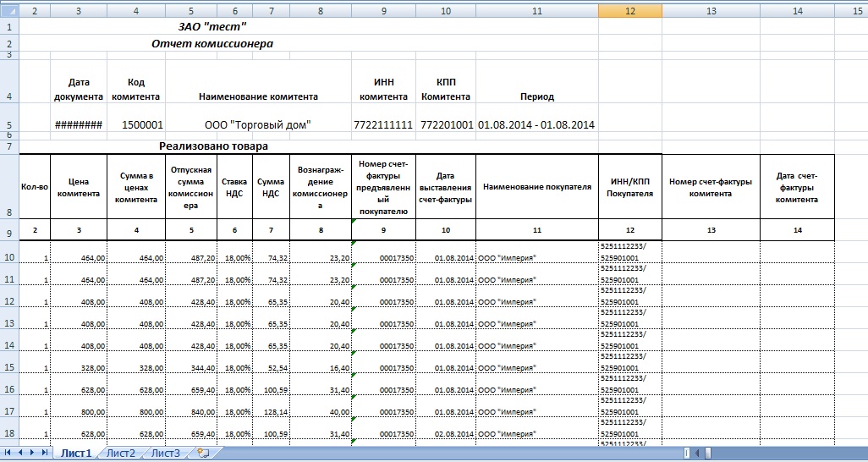Select column header 5
The width and height of the screenshot is (868, 462).
click(x=191, y=10)
